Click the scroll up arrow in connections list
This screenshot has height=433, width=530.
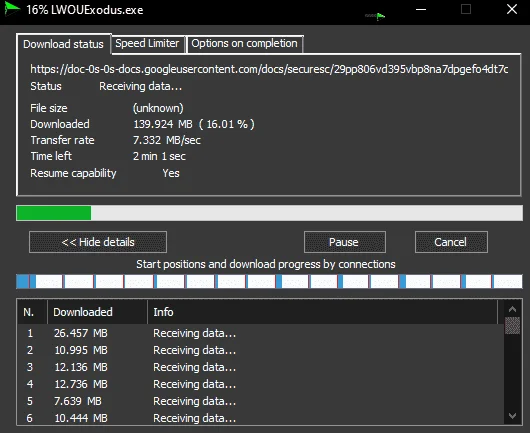[x=512, y=309]
